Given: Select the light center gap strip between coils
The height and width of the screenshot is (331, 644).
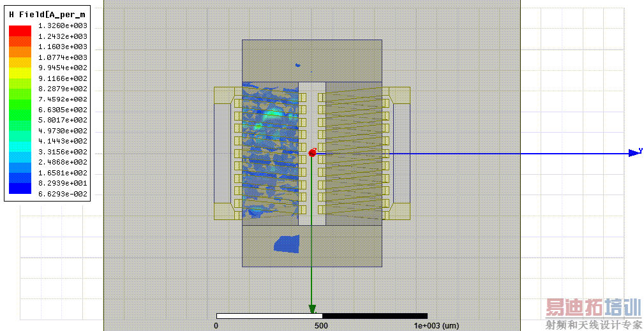Looking at the screenshot, I should [311, 154].
